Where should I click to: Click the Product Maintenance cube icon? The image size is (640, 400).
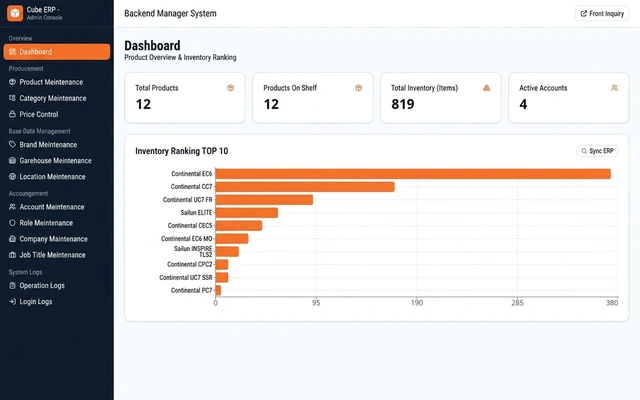tap(12, 82)
